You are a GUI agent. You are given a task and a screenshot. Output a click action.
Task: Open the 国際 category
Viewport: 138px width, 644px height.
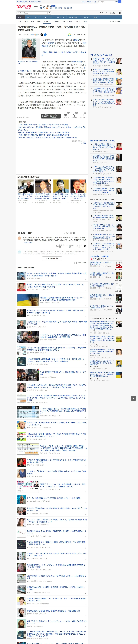click(x=32, y=21)
